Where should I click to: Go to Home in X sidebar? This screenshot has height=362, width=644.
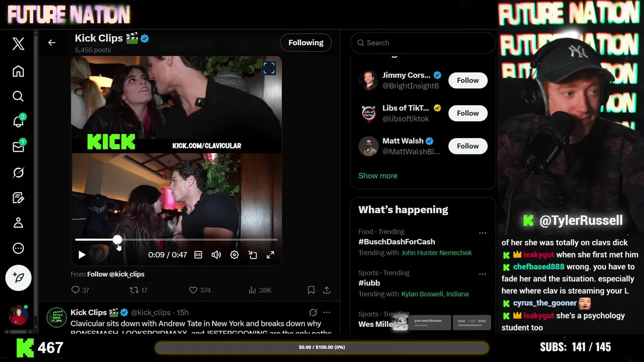pyautogui.click(x=18, y=71)
